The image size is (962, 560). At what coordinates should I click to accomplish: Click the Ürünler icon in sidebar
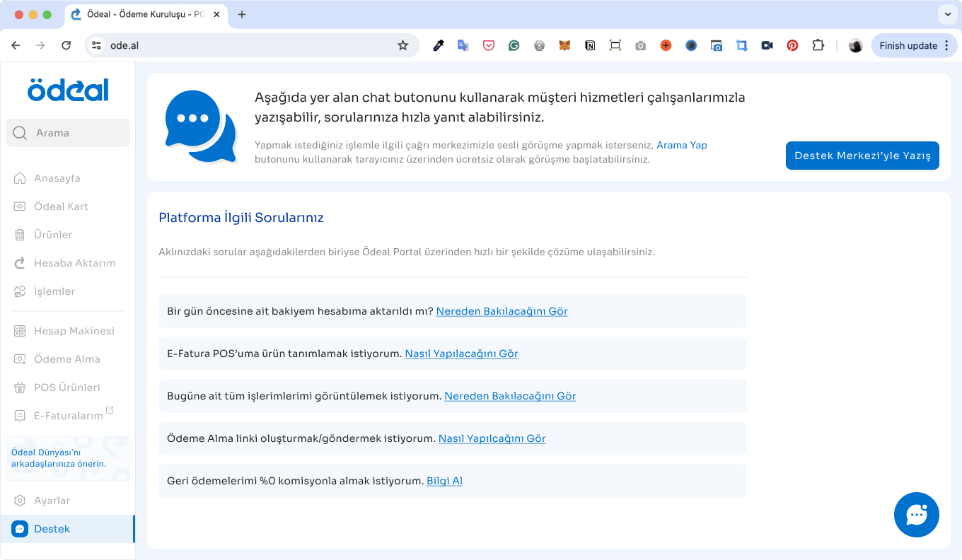(20, 235)
